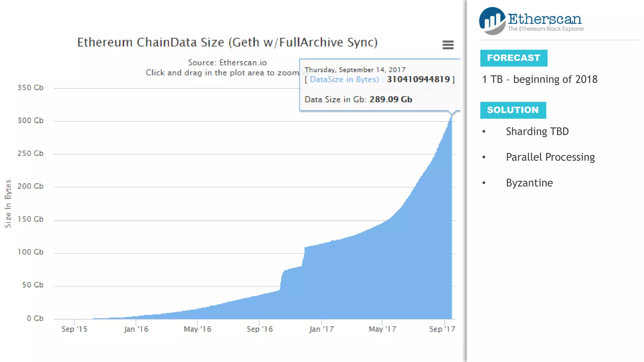The height and width of the screenshot is (362, 644).
Task: Click tooltip date Thursday, September 14, 2017
Action: 355,70
